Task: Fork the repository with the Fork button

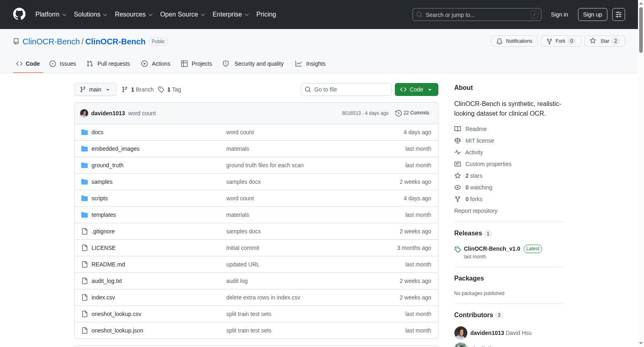Action: [561, 41]
